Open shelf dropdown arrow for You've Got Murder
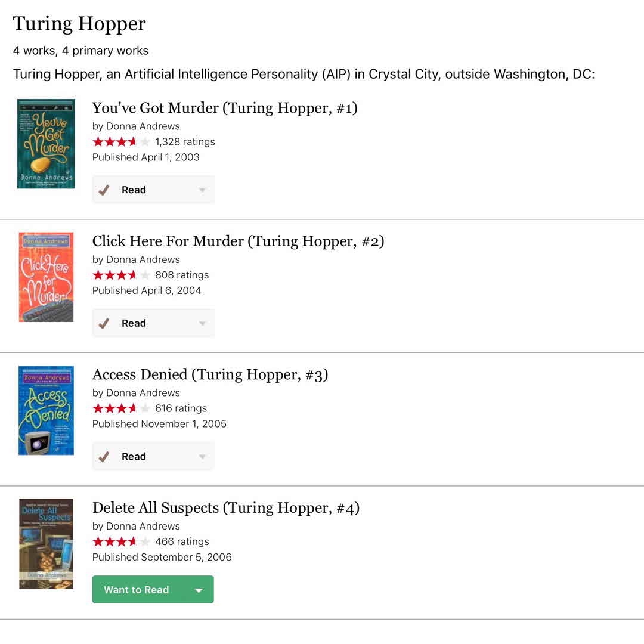 point(202,190)
